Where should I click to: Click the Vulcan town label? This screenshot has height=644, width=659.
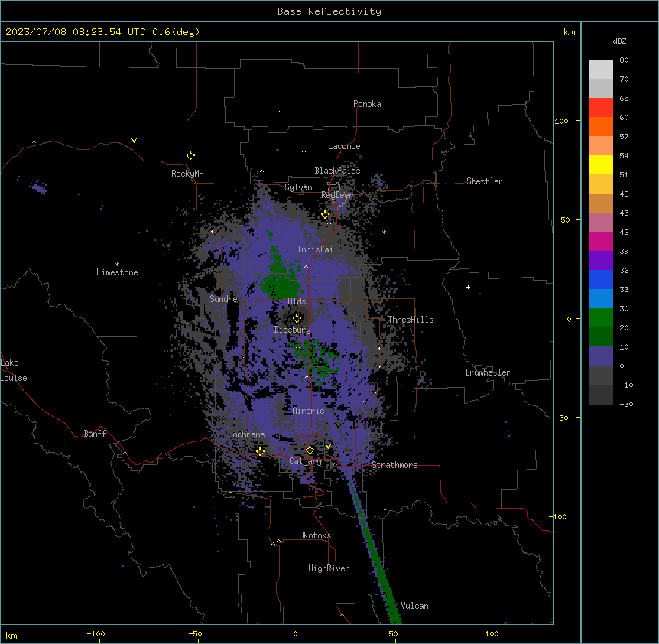pyautogui.click(x=414, y=606)
